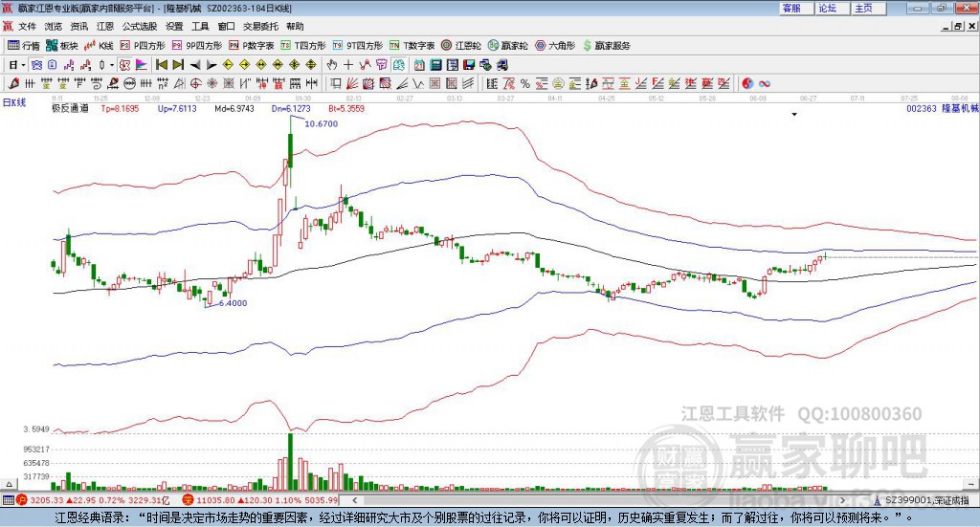Click the save floppy disk icon
Screen dimensions: 980x527
[469, 65]
